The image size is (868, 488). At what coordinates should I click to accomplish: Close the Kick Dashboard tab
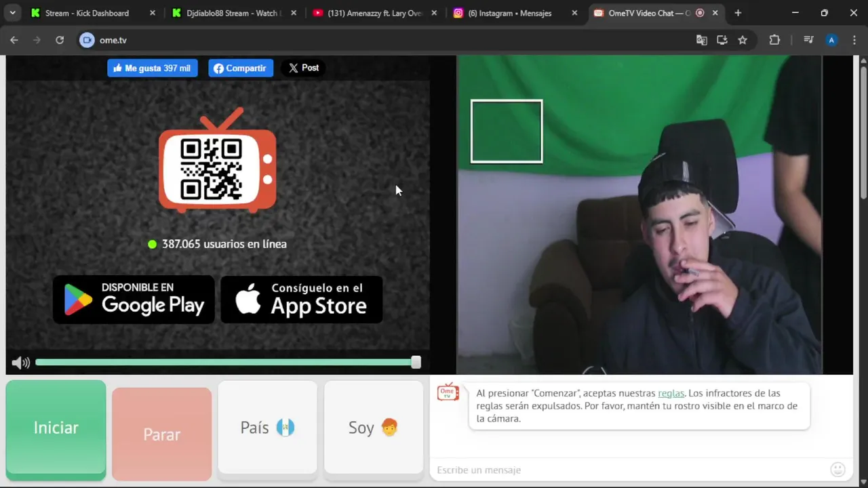(x=153, y=13)
